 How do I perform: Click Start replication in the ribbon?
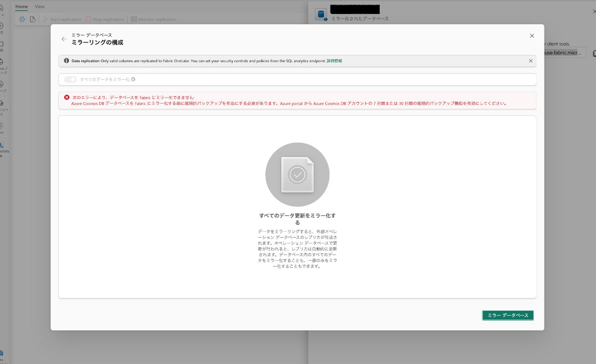[62, 19]
